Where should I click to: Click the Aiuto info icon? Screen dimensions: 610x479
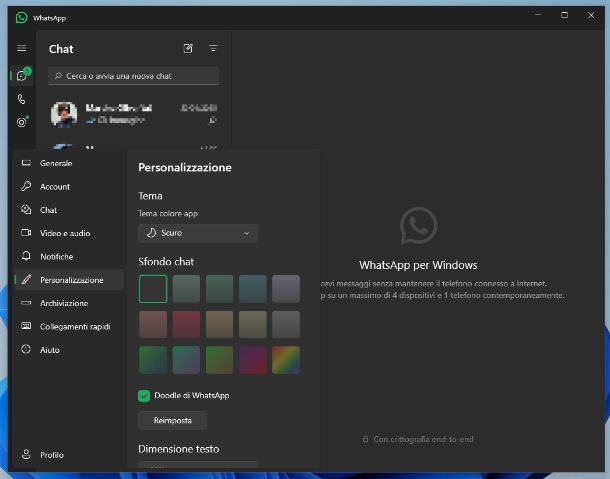pos(26,349)
